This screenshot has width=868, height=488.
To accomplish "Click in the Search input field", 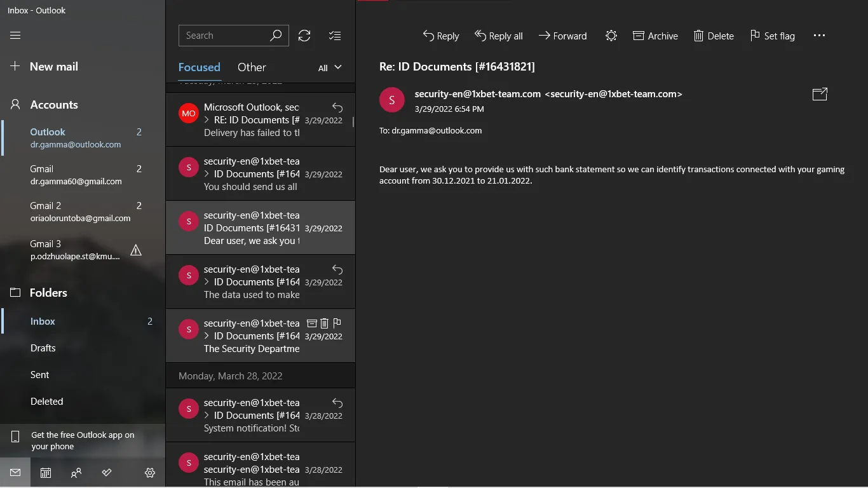I will tap(224, 36).
